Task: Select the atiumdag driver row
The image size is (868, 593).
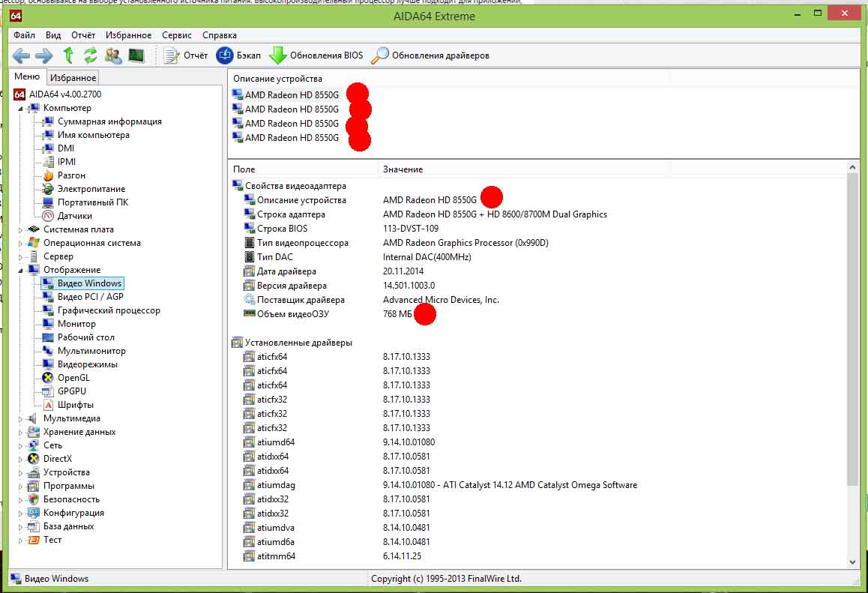Action: 537,485
